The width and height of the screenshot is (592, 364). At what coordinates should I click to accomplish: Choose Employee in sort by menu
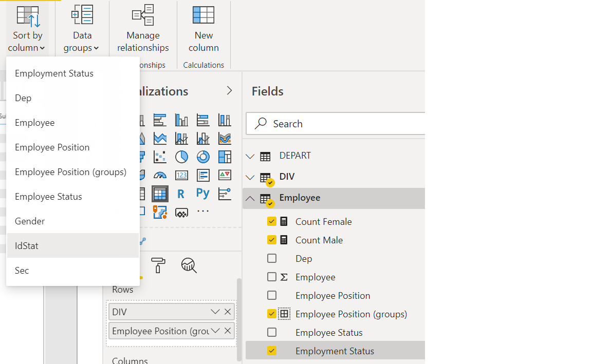pyautogui.click(x=73, y=123)
